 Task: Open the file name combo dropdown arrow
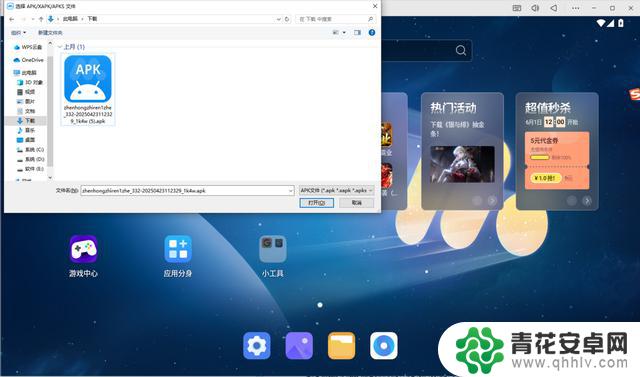(x=291, y=191)
